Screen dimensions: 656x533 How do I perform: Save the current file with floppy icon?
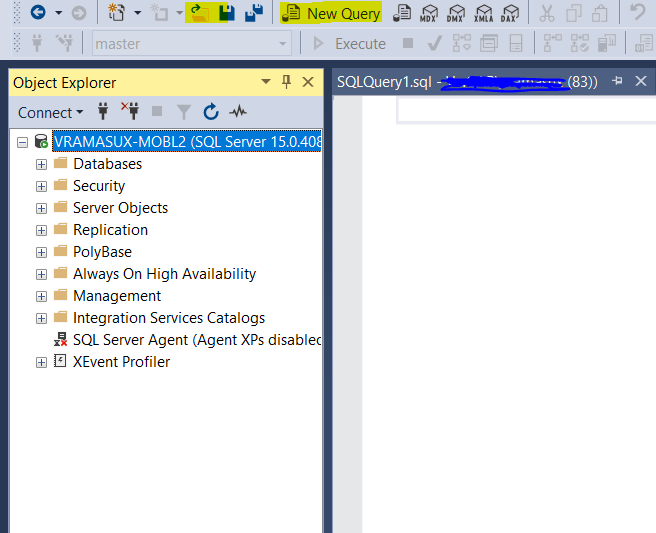point(227,13)
